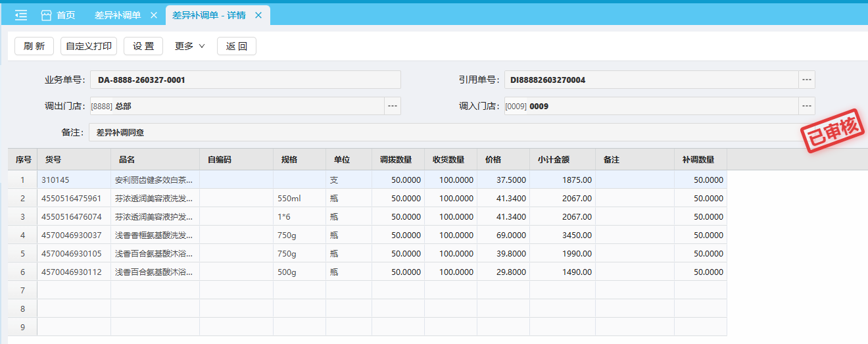868x344 pixels.
Task: Open lookup ellipsis for 调入门店 field
Action: pos(807,106)
